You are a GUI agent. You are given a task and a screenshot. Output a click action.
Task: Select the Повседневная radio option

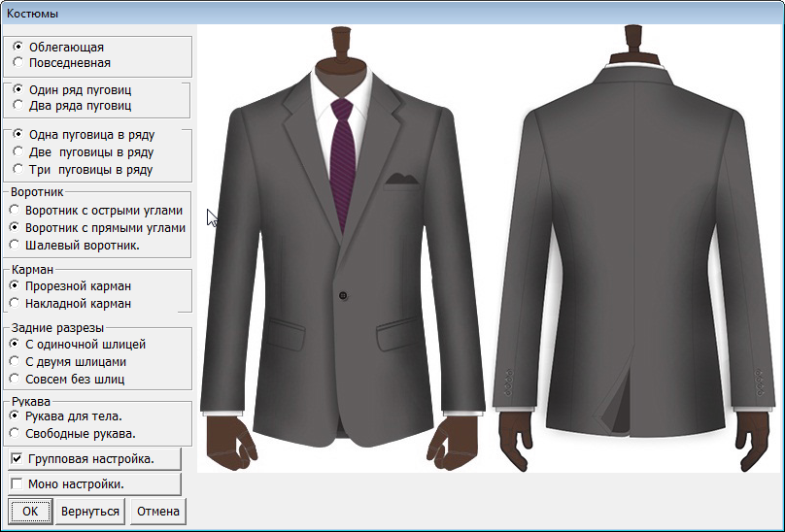click(x=18, y=63)
